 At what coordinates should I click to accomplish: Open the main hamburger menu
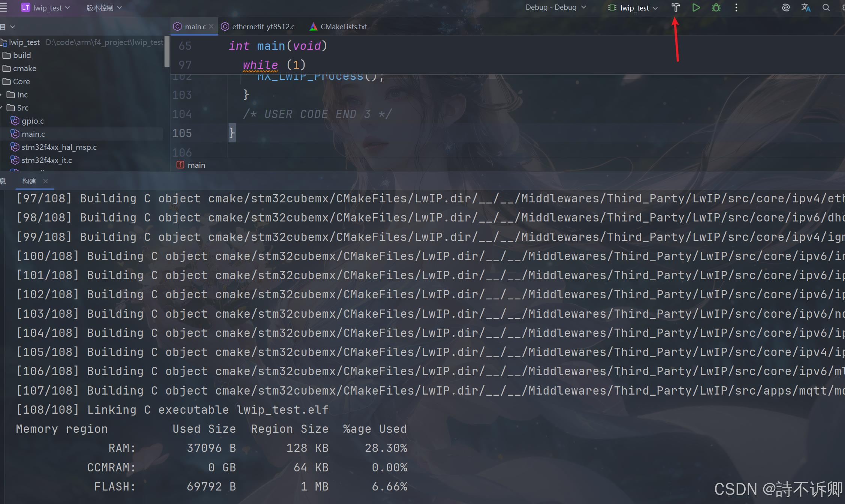(x=4, y=7)
